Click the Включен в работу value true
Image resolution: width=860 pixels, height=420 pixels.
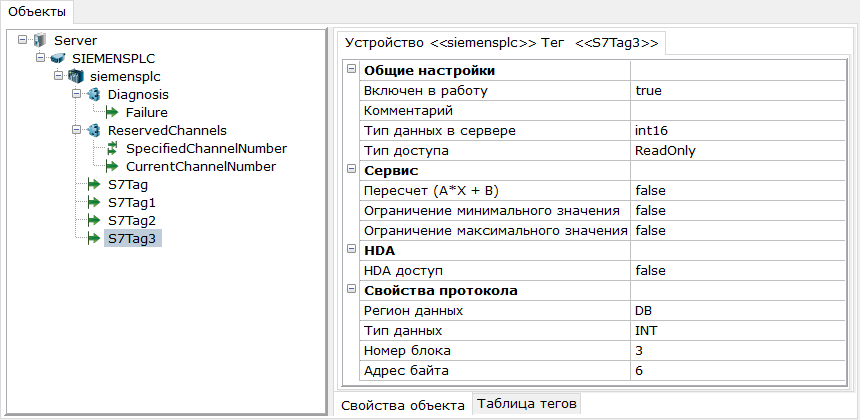[737, 90]
